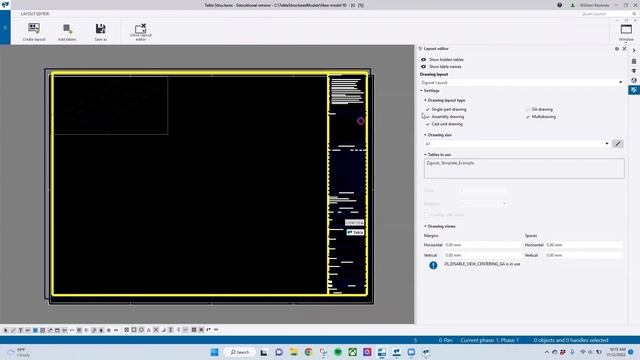Collapse the Drawing views section
The height and width of the screenshot is (360, 640).
click(425, 226)
